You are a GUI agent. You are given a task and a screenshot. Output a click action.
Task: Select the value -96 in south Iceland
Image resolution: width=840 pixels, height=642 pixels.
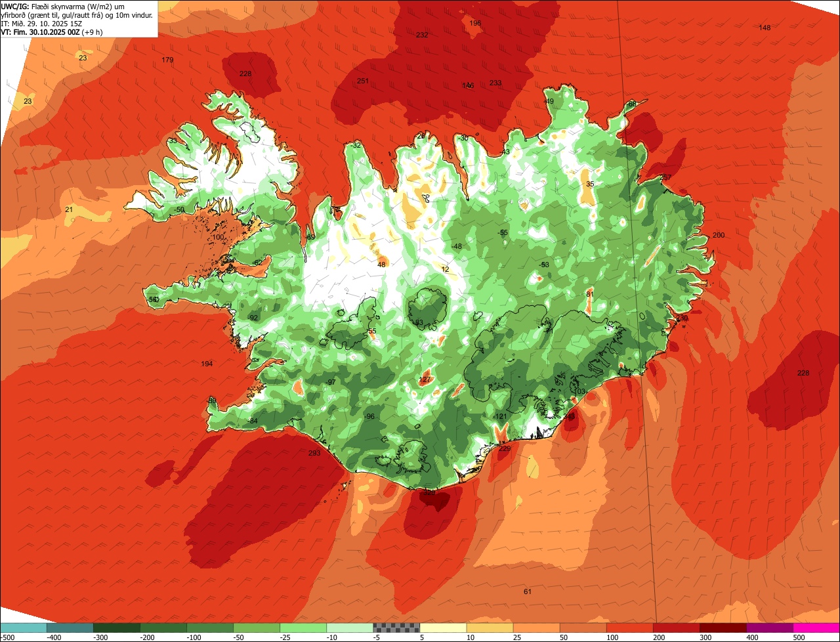(369, 417)
